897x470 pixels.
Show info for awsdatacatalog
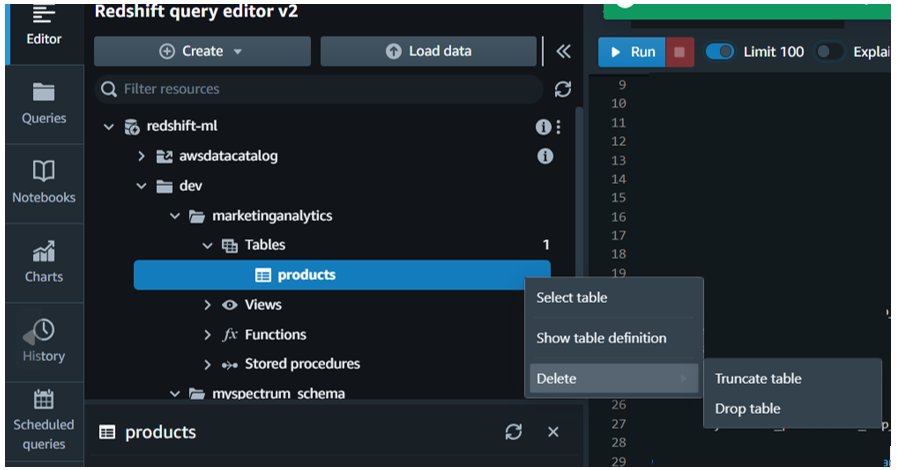(545, 156)
